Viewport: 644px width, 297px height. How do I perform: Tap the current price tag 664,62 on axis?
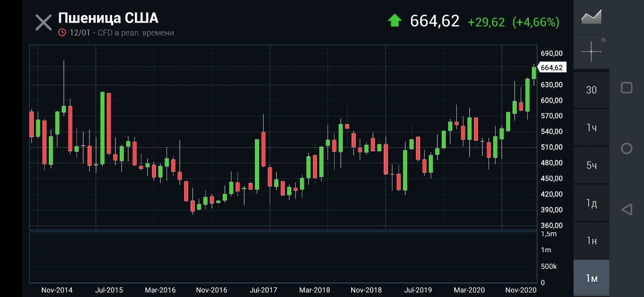(552, 67)
